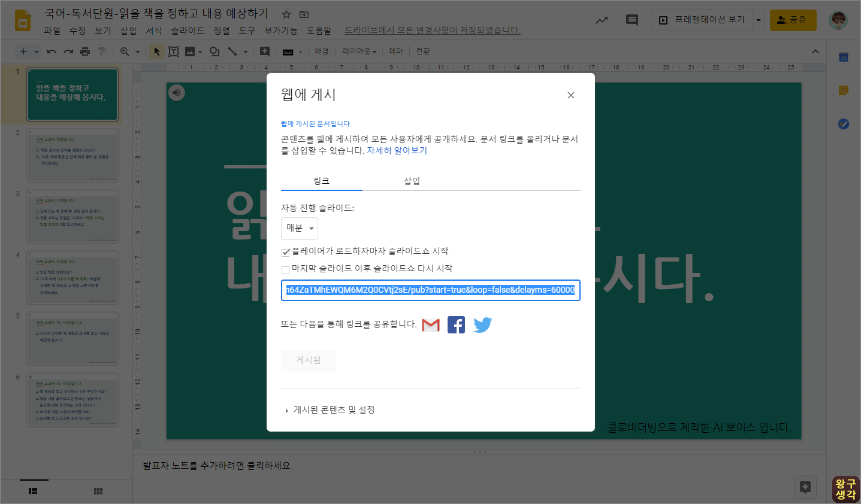The image size is (861, 504).
Task: Click the add comment toolbar icon
Action: [265, 51]
